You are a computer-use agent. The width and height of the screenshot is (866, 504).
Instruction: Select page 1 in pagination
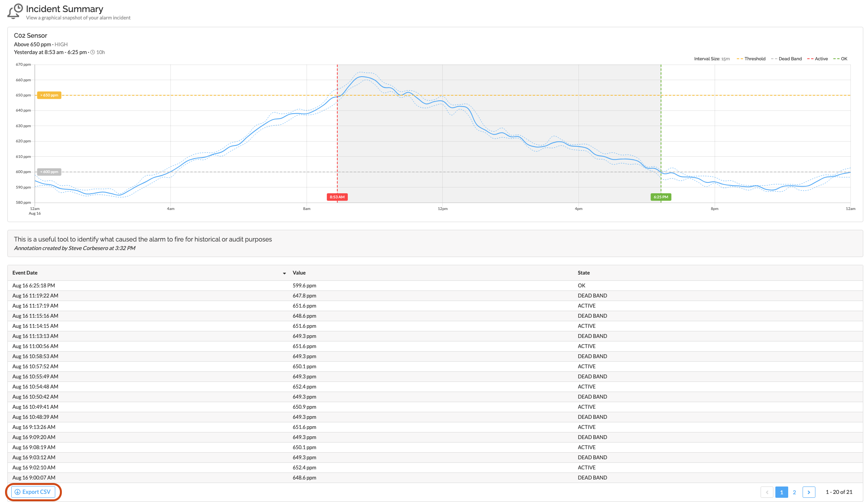781,492
